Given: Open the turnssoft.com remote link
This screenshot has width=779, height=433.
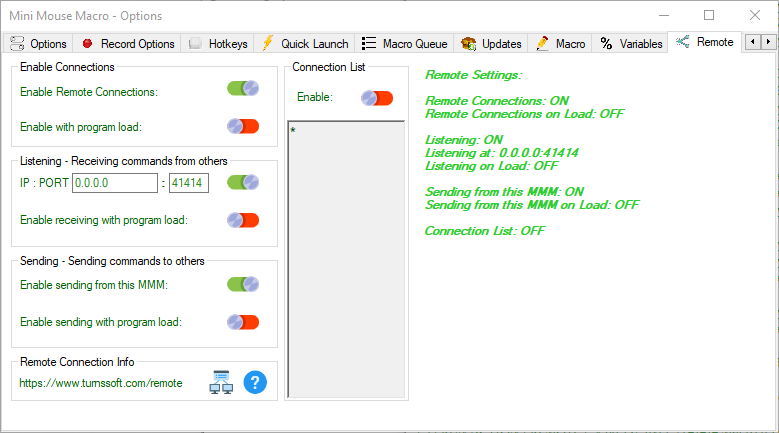Looking at the screenshot, I should click(101, 383).
